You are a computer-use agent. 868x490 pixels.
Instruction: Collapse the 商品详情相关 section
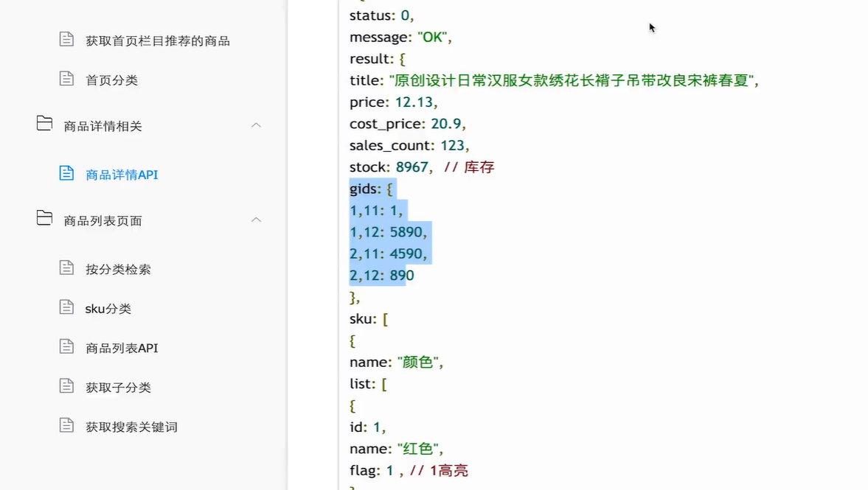tap(256, 125)
